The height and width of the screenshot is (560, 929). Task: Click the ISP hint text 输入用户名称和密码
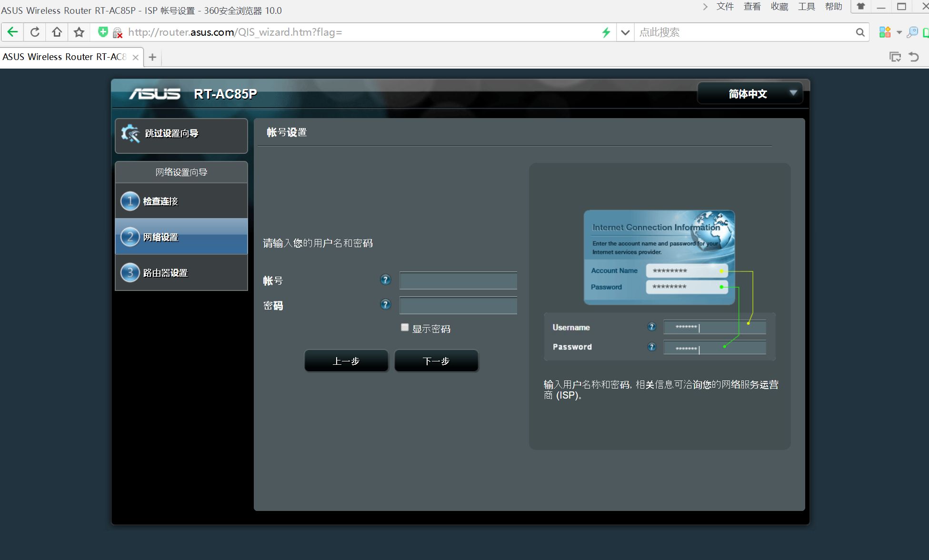(x=661, y=390)
